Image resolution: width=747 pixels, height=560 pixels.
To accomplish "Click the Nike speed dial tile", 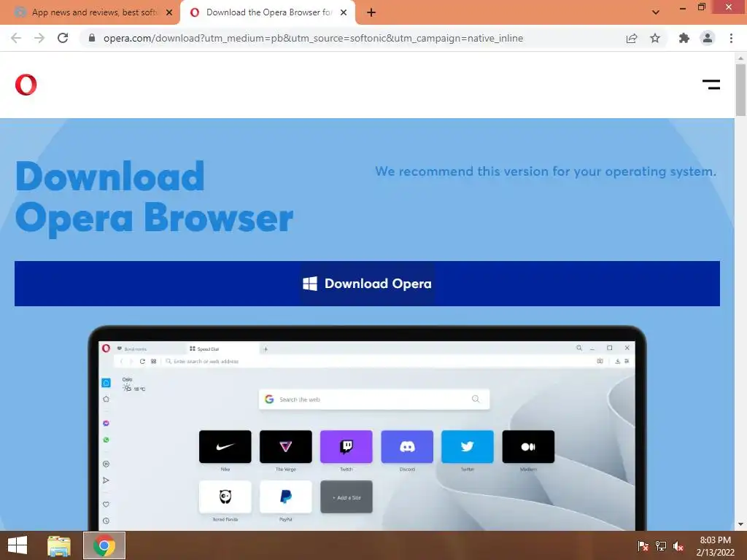I will pyautogui.click(x=225, y=447).
